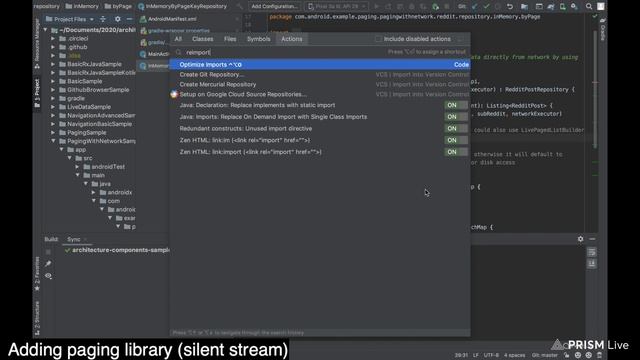Open Build panel gear settings

point(580,239)
